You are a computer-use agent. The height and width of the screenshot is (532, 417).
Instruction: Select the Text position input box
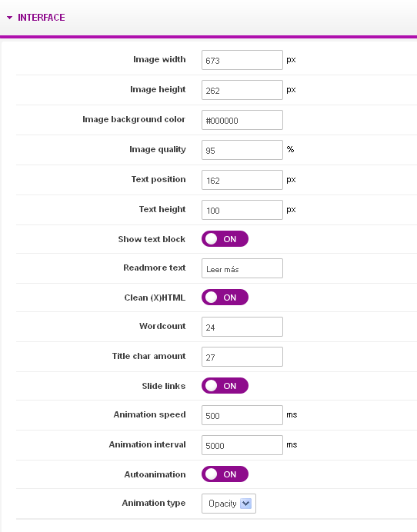(x=242, y=180)
